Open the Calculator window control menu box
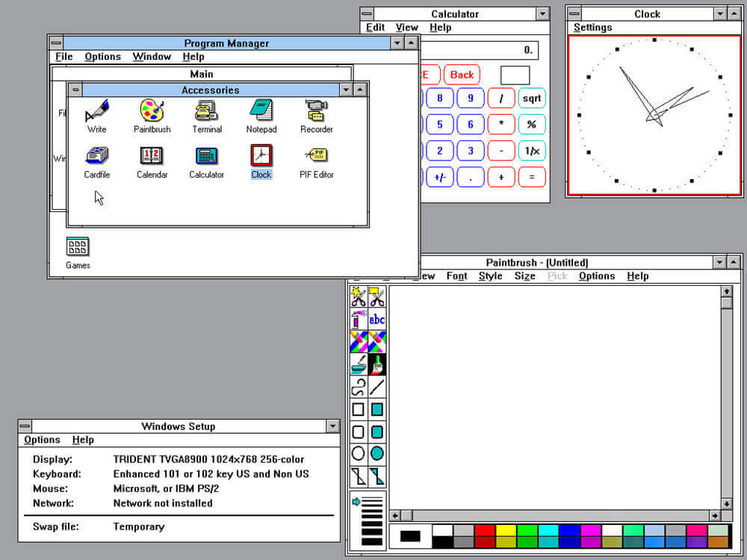This screenshot has width=747, height=560. [x=367, y=14]
